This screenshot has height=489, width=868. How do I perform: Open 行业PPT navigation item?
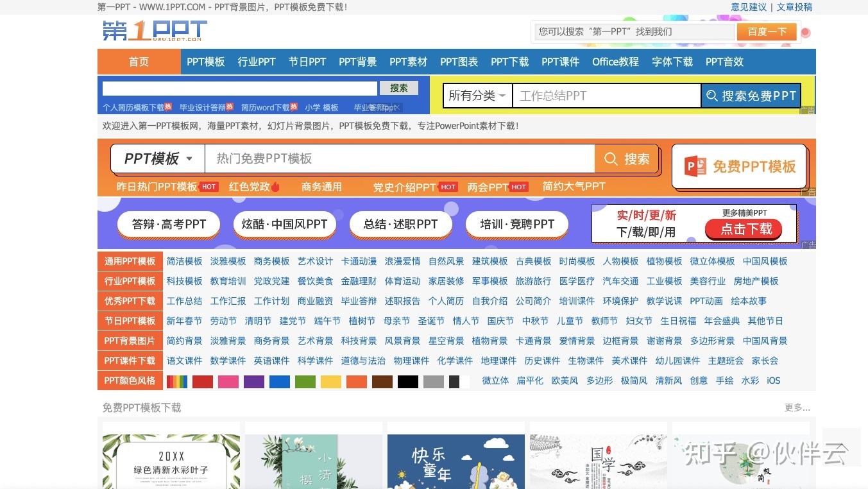point(257,62)
